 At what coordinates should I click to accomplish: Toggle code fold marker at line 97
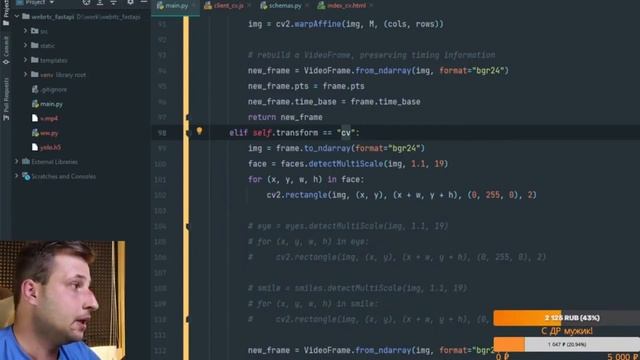187,118
